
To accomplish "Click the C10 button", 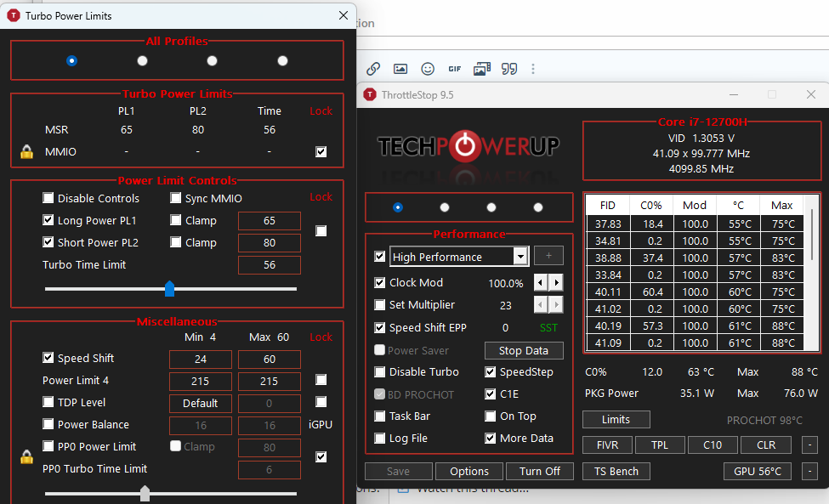I will point(713,445).
